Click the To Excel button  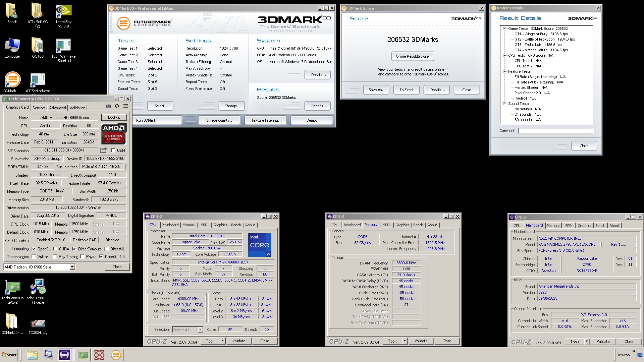click(406, 90)
